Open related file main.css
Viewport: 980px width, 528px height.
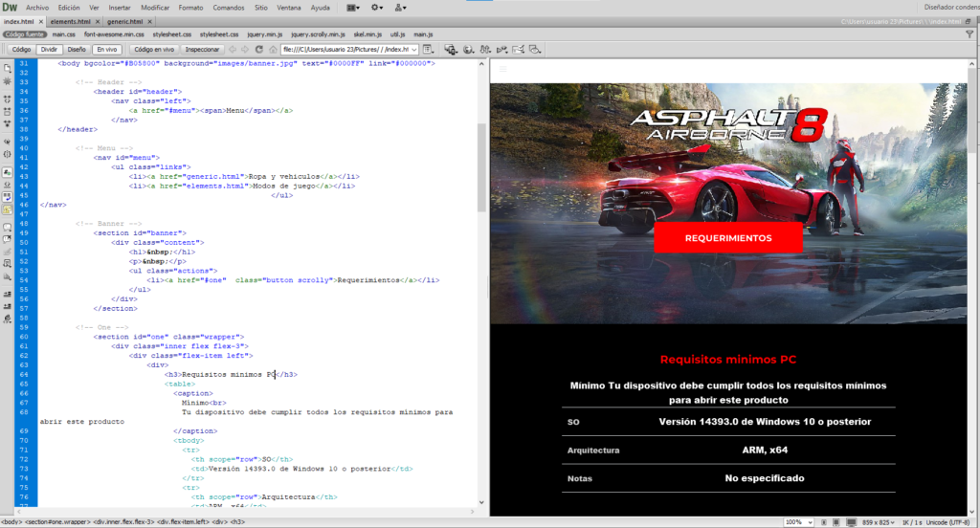tap(64, 35)
